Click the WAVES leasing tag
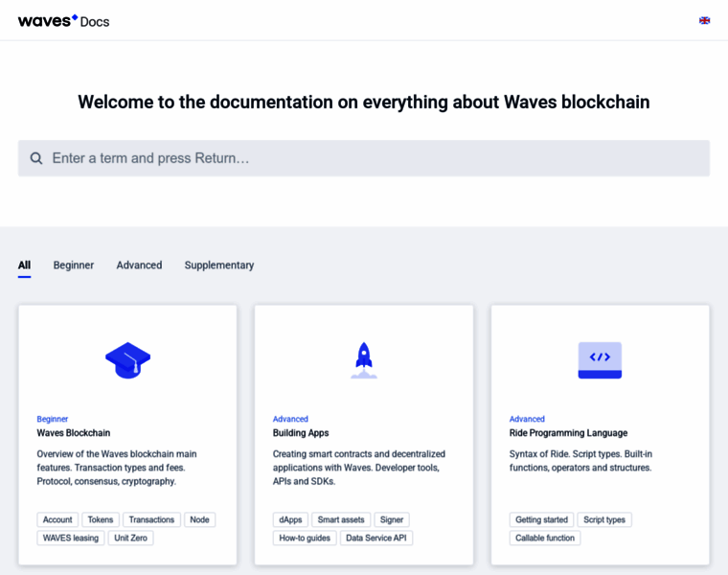Viewport: 728px width, 575px height. (71, 538)
